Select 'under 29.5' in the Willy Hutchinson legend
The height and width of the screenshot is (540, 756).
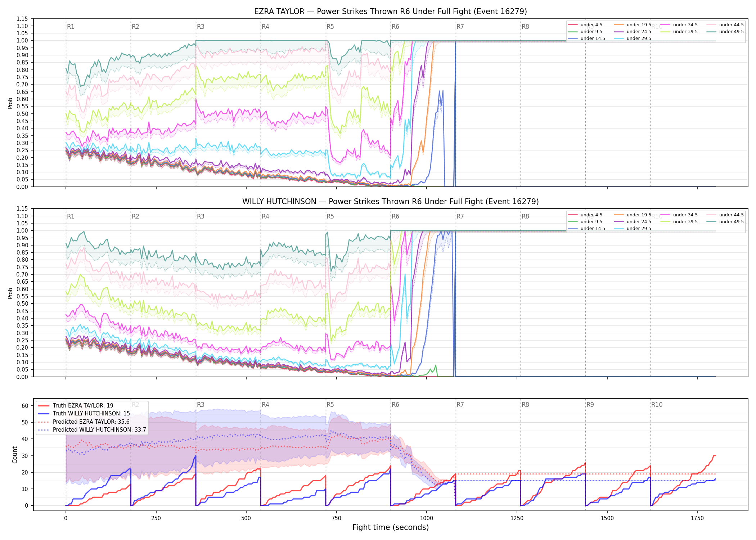(x=633, y=229)
